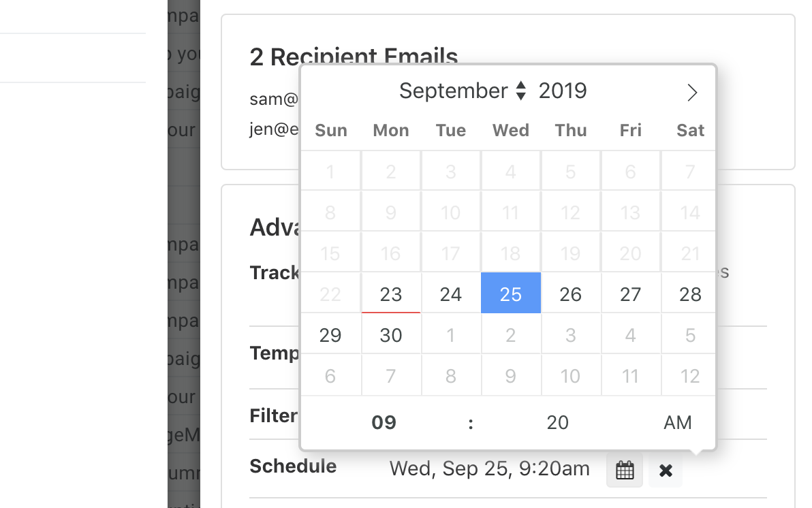Choose Friday September 27
This screenshot has height=508, width=812.
coord(631,294)
